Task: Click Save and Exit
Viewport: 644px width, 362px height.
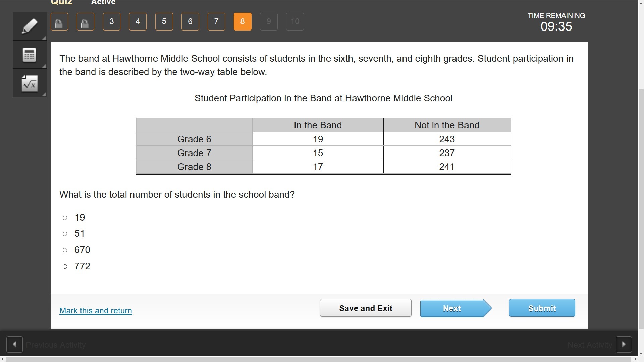Action: (366, 308)
